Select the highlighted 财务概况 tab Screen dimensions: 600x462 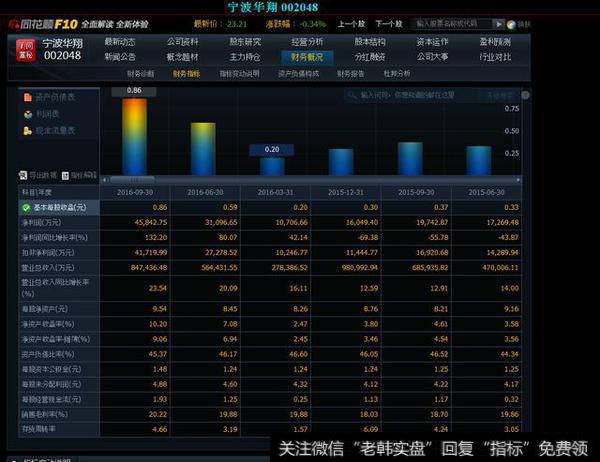coord(307,57)
